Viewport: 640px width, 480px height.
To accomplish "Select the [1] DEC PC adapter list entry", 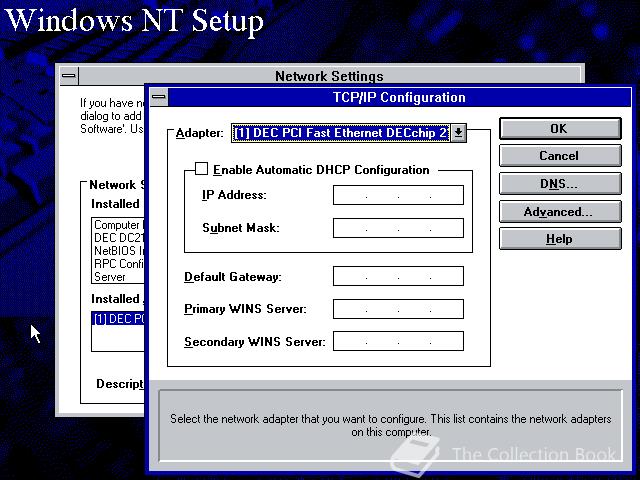I will [118, 319].
